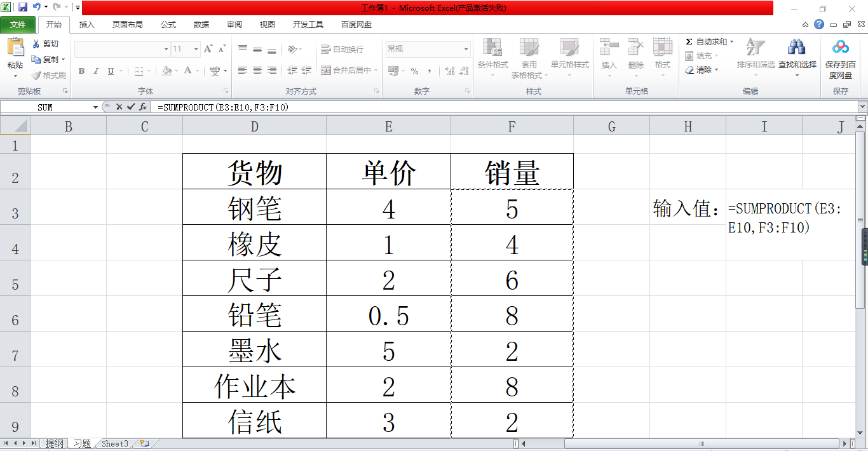Screen dimensions: 868x451
Task: Select column D header
Action: (254, 126)
